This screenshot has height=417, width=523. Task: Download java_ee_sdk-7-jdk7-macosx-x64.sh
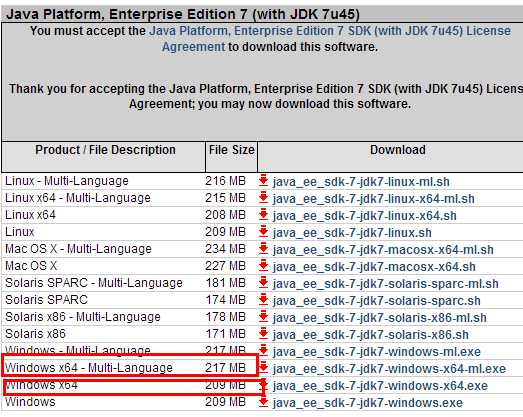click(x=374, y=267)
